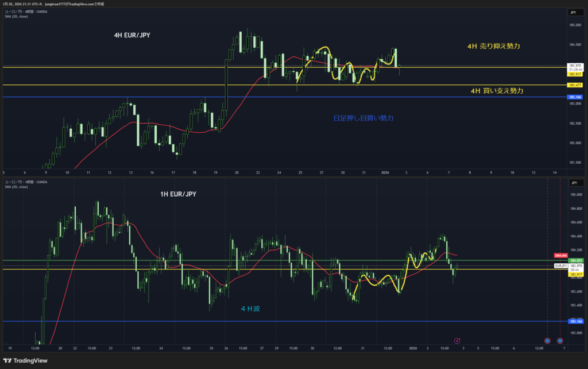Select the "４Ｈ波" text label in the 1H chart
This screenshot has height=369, width=588.
252,309
